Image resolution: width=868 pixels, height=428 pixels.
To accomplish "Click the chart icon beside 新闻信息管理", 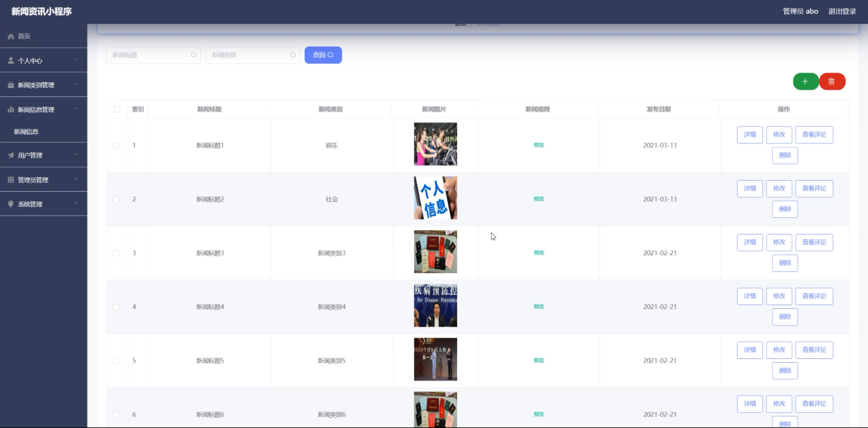I will (11, 110).
